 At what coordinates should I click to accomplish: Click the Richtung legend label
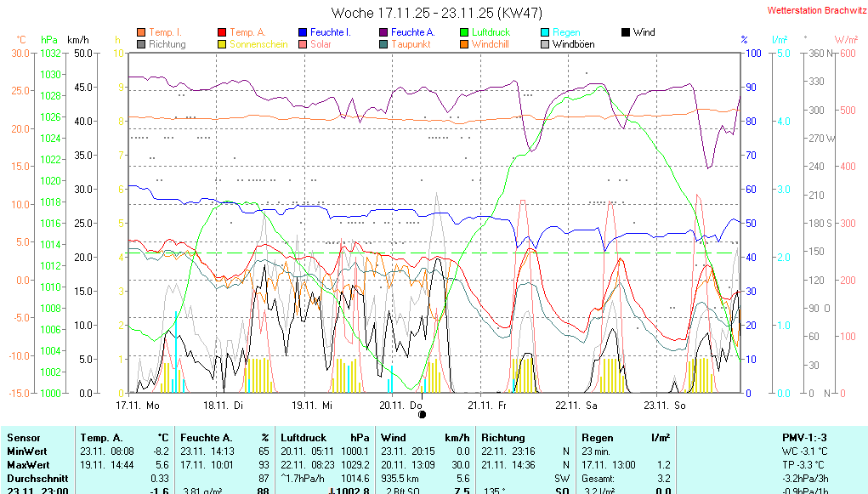[x=167, y=44]
